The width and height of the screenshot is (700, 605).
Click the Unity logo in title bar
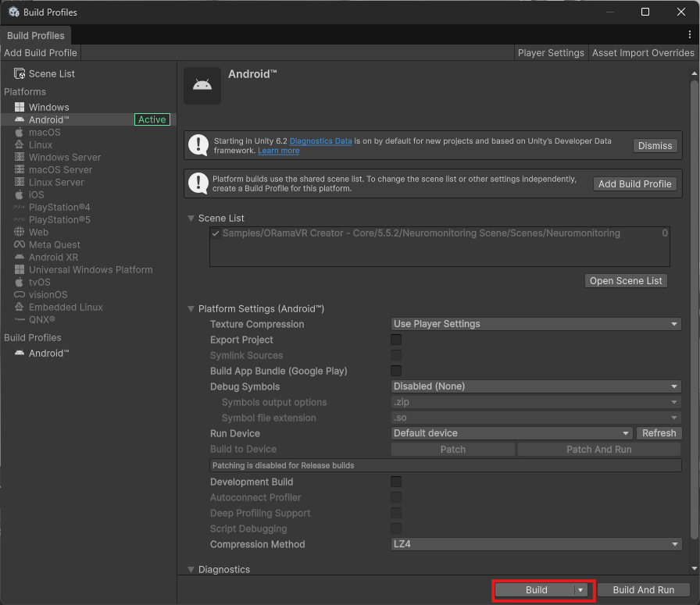[x=14, y=12]
